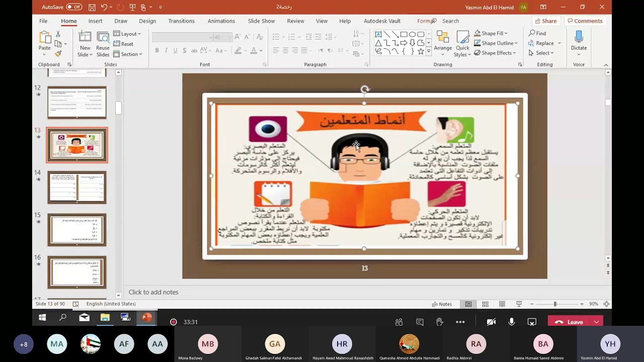The height and width of the screenshot is (362, 644).
Task: Toggle AutoSave off switch
Action: coord(74,7)
